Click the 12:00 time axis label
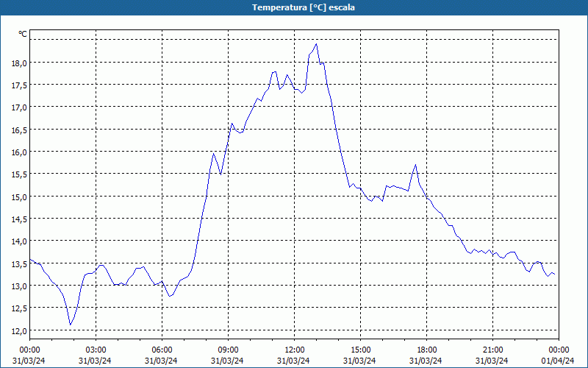 293,350
